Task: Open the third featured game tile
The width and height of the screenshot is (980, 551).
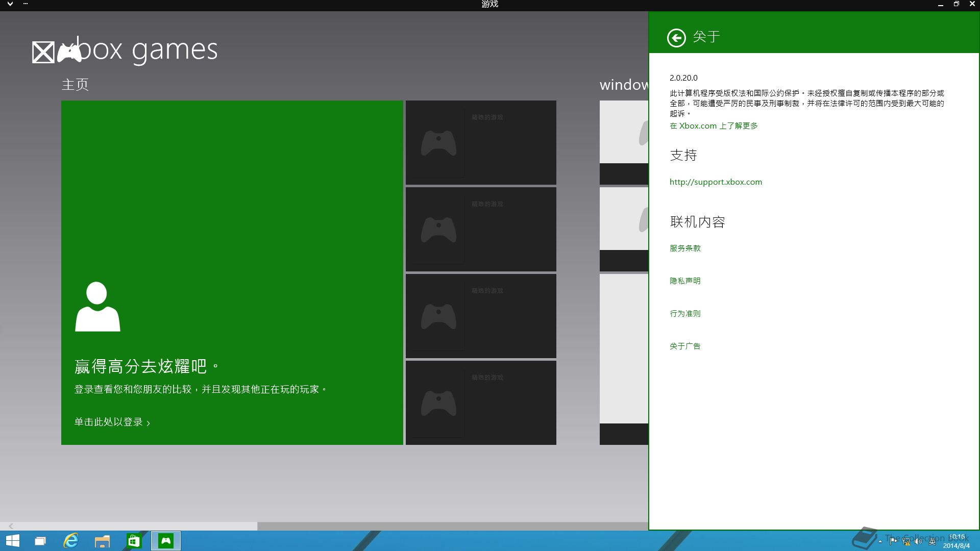Action: pyautogui.click(x=481, y=316)
